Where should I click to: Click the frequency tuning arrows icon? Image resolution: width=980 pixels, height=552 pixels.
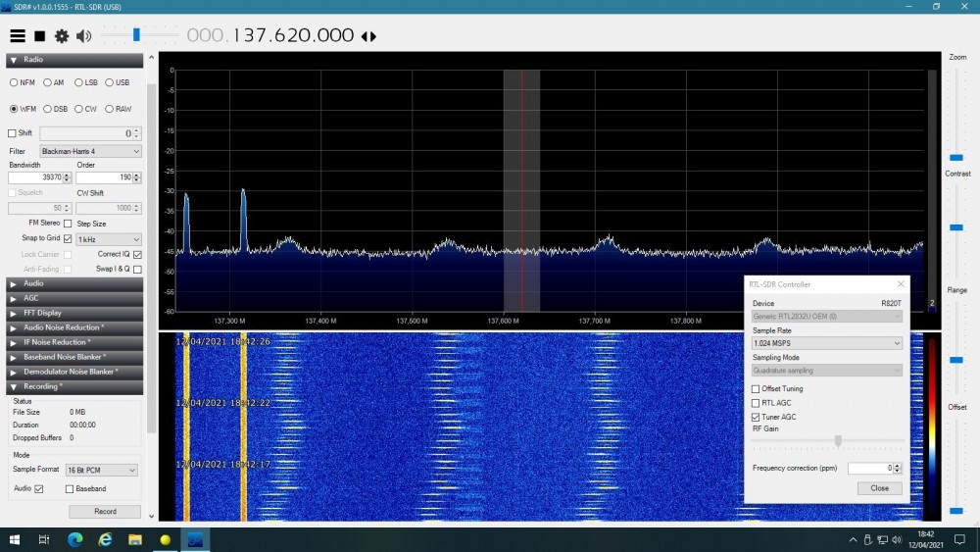coord(368,36)
